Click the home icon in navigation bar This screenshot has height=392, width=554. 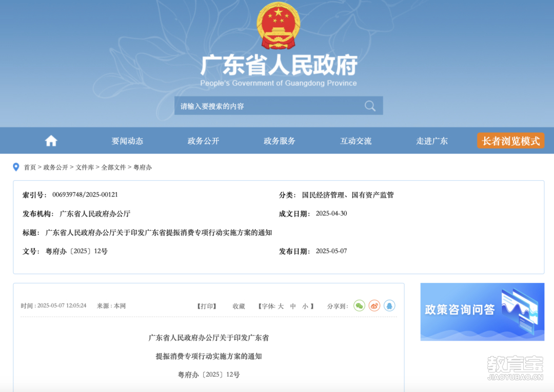51,141
